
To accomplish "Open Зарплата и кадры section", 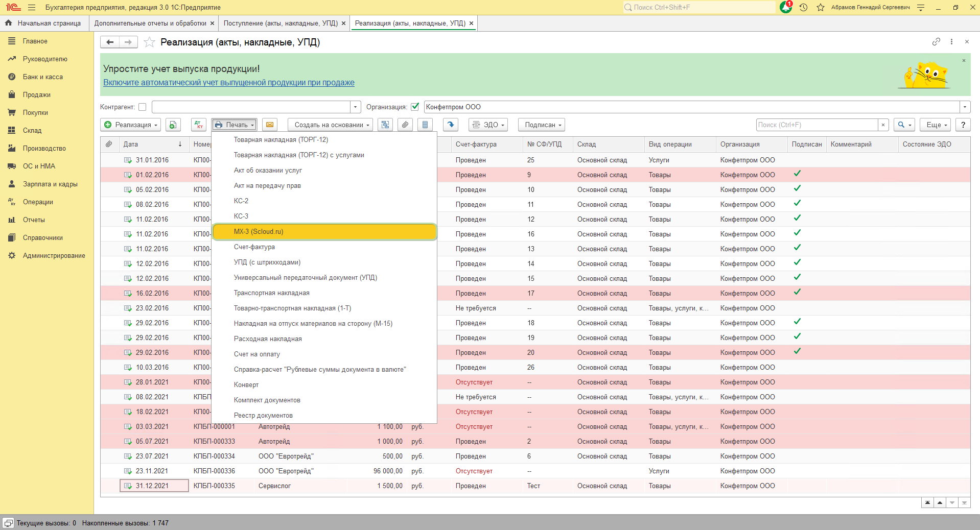I will [x=50, y=184].
